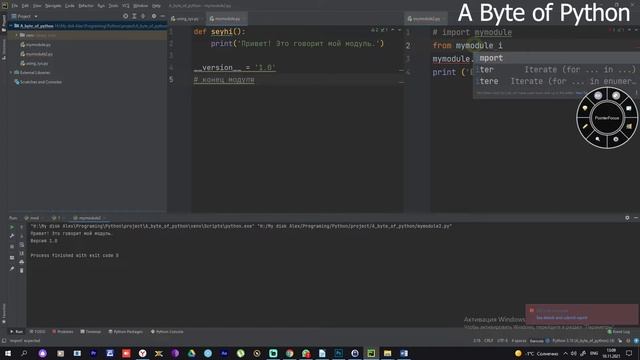Image resolution: width=640 pixels, height=360 pixels.
Task: Click the locate opened file icon
Action: click(x=125, y=16)
